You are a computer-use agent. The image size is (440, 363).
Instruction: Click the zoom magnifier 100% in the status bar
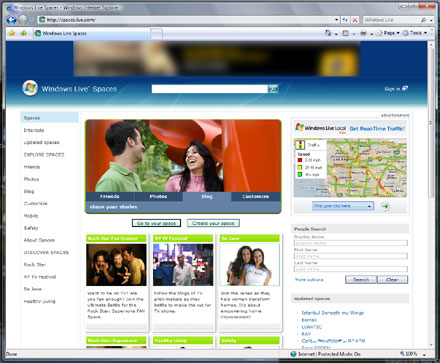pyautogui.click(x=408, y=354)
